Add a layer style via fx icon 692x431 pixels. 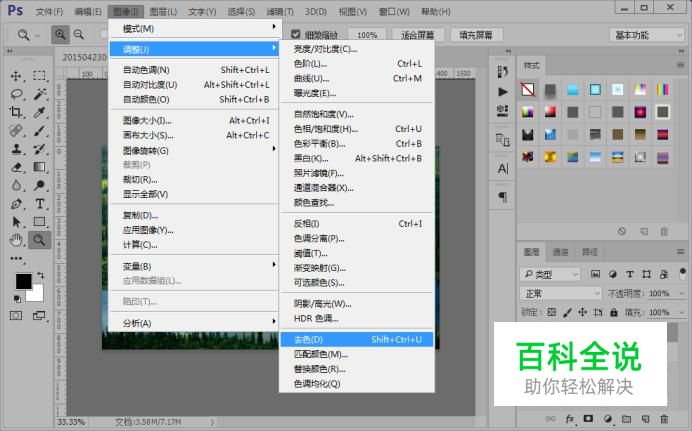570,419
